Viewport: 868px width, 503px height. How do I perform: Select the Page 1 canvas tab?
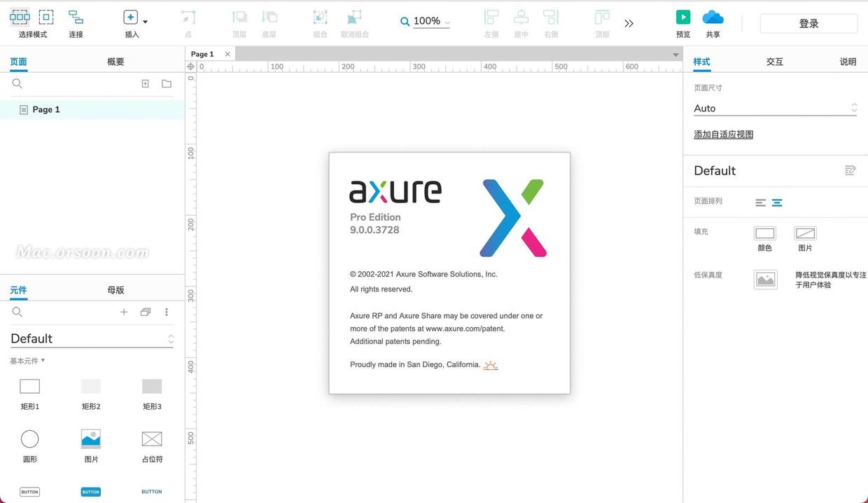202,54
